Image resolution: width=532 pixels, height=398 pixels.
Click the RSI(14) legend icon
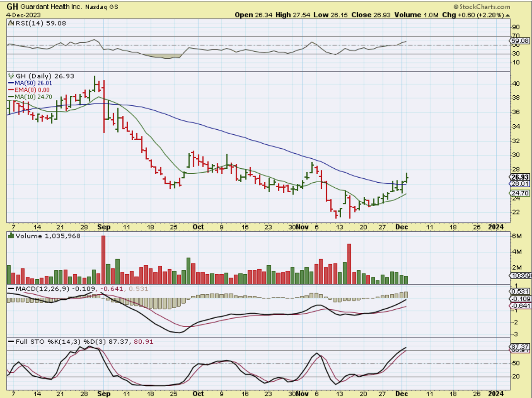click(x=11, y=24)
